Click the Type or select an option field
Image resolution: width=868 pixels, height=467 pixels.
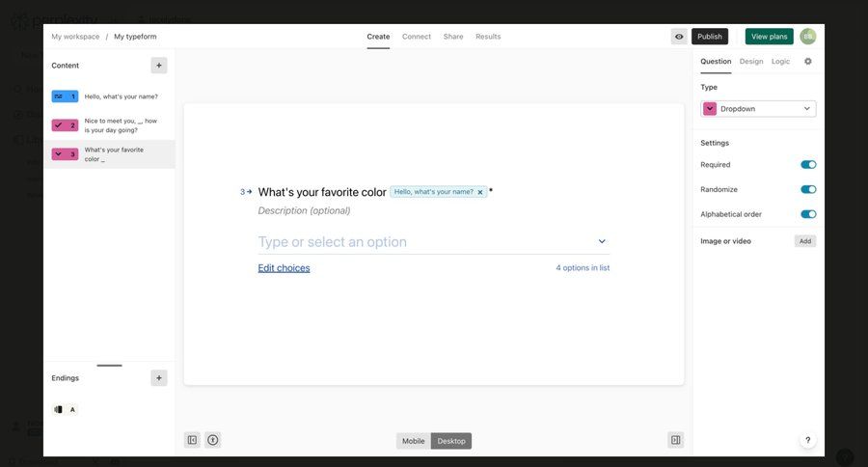tap(433, 242)
